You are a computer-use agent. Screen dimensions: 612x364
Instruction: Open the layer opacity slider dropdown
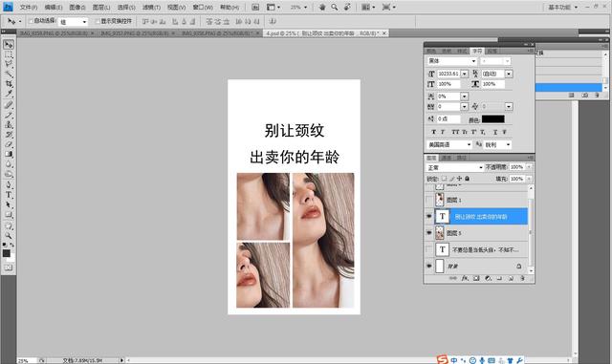pyautogui.click(x=529, y=167)
